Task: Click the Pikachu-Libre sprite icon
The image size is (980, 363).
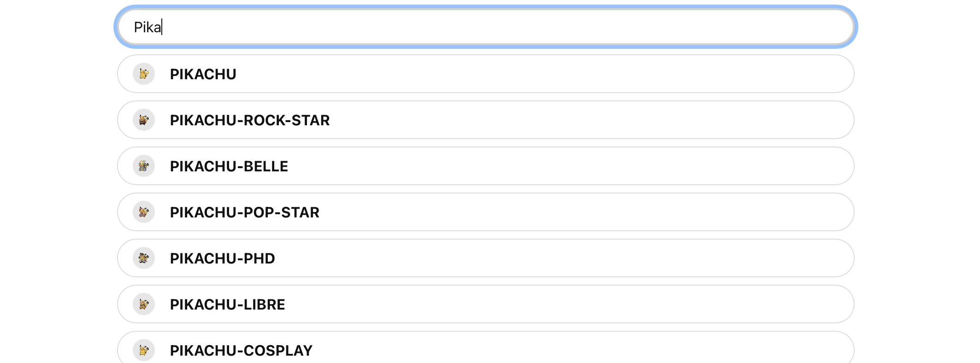Action: coord(144,304)
